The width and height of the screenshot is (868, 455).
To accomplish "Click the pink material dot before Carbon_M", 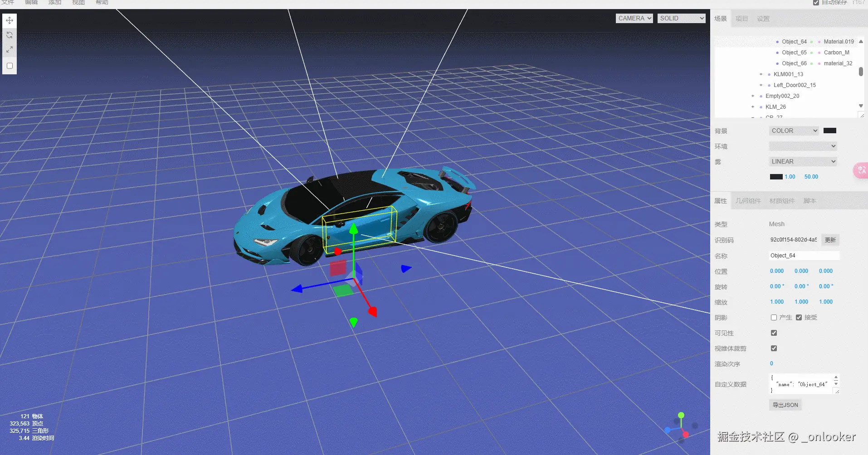I will (819, 53).
